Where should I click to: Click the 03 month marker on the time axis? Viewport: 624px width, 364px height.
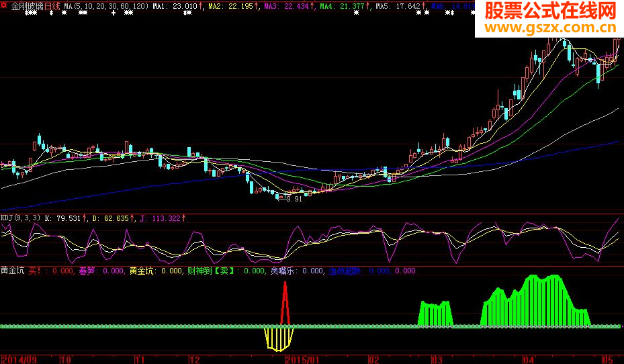(x=437, y=360)
